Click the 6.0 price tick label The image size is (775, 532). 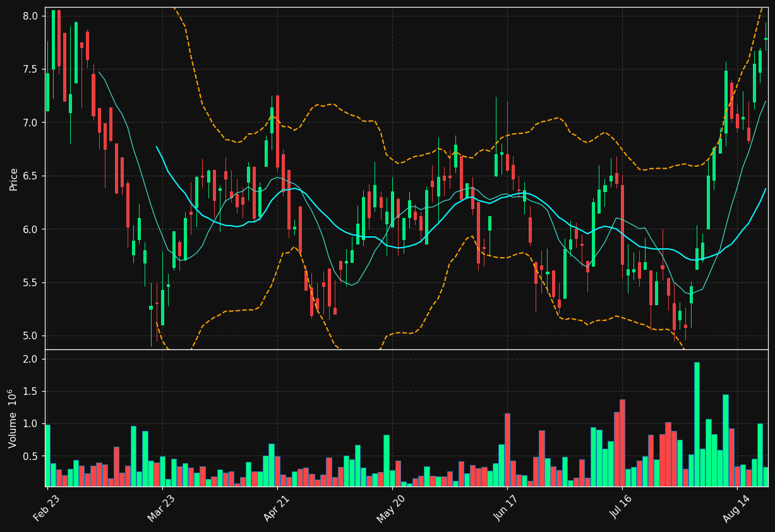[32, 229]
